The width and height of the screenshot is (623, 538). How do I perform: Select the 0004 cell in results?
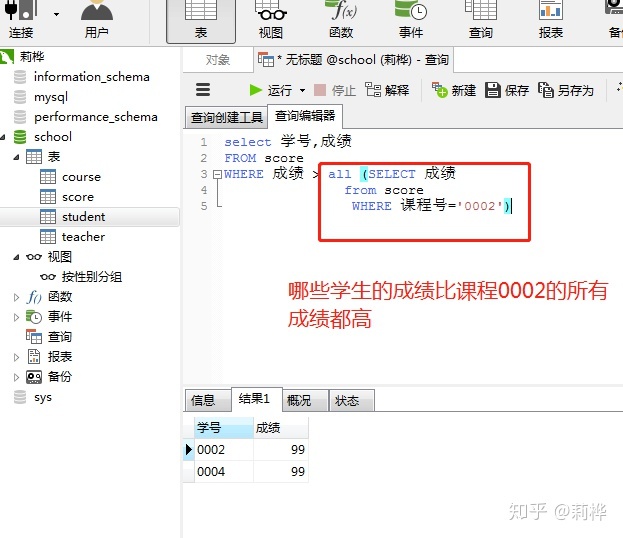[224, 471]
